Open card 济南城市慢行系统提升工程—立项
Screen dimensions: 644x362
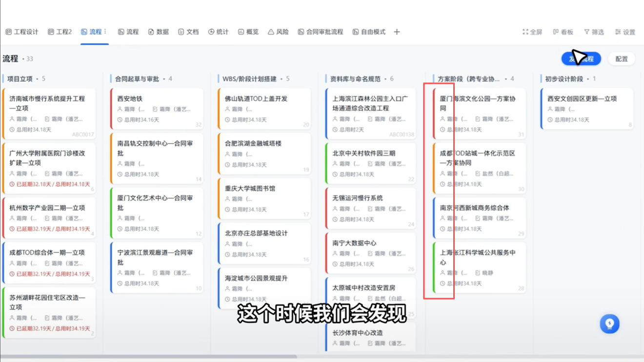click(x=49, y=113)
